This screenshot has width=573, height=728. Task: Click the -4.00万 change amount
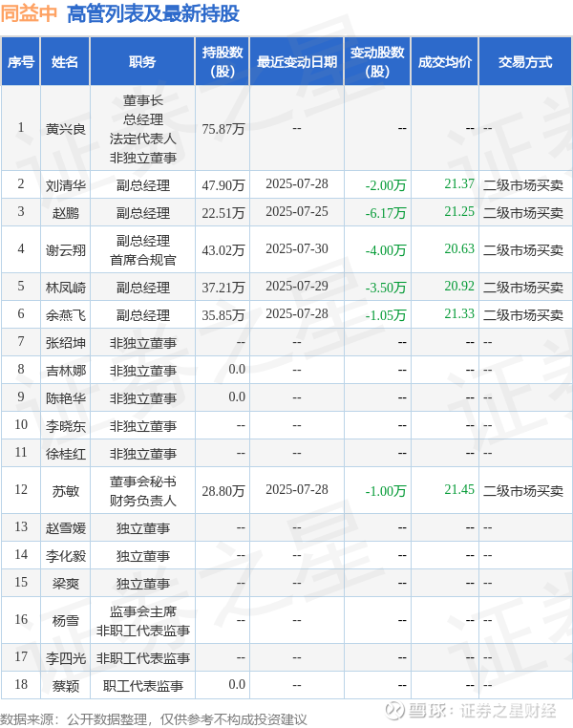click(x=386, y=249)
